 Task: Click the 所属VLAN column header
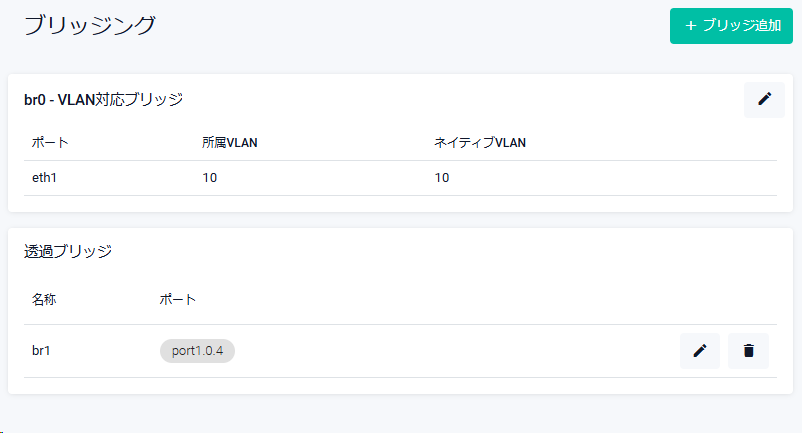click(x=230, y=143)
